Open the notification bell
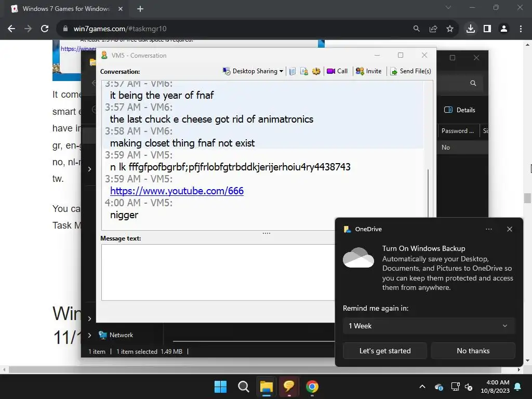 pyautogui.click(x=518, y=387)
